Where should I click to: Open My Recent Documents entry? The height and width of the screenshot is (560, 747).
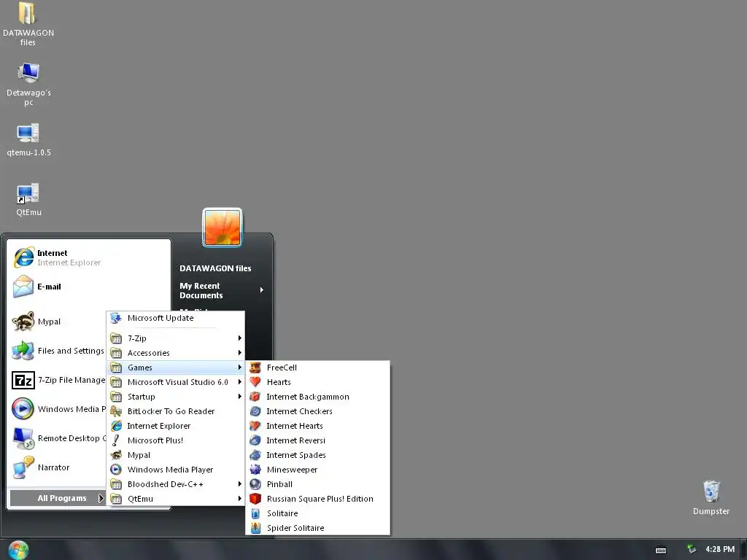click(222, 290)
